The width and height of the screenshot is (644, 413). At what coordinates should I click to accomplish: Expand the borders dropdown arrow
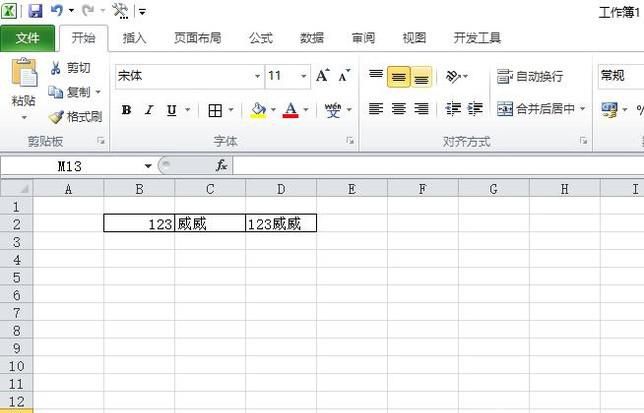(230, 110)
